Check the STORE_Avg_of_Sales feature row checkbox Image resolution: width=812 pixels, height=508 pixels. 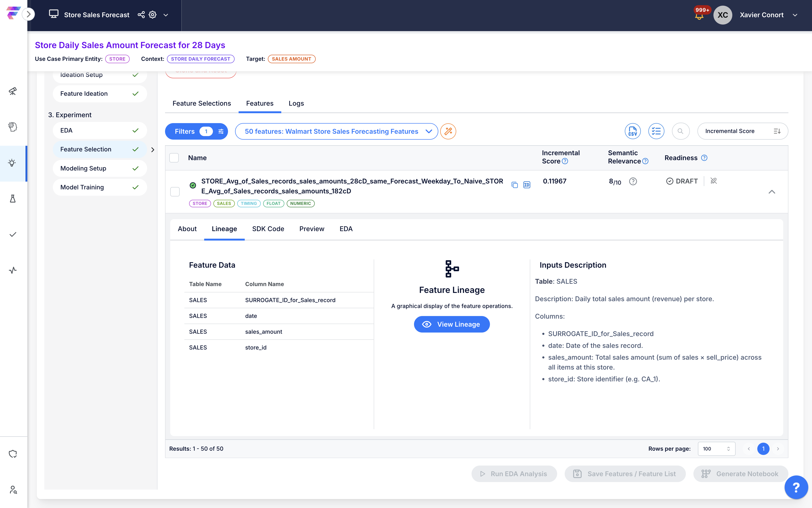point(175,192)
